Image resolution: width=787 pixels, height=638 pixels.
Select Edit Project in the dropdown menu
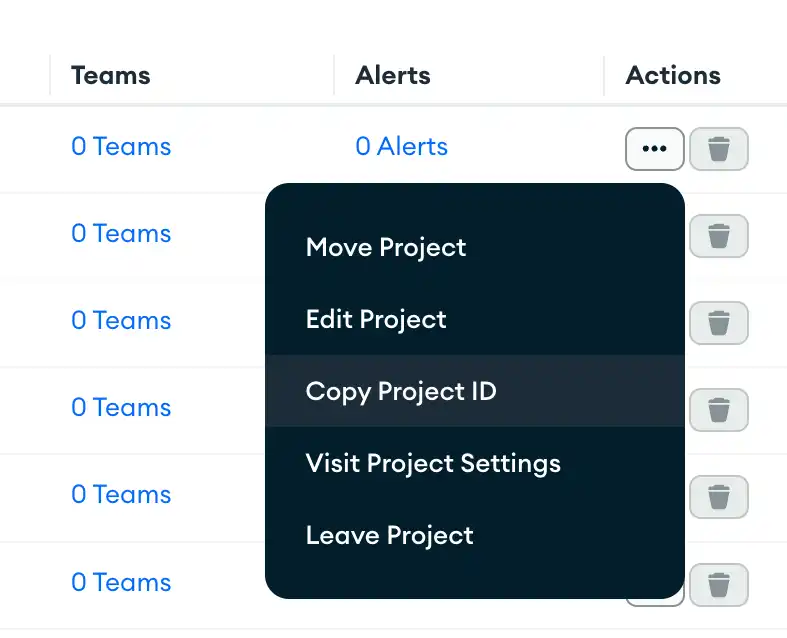point(376,319)
